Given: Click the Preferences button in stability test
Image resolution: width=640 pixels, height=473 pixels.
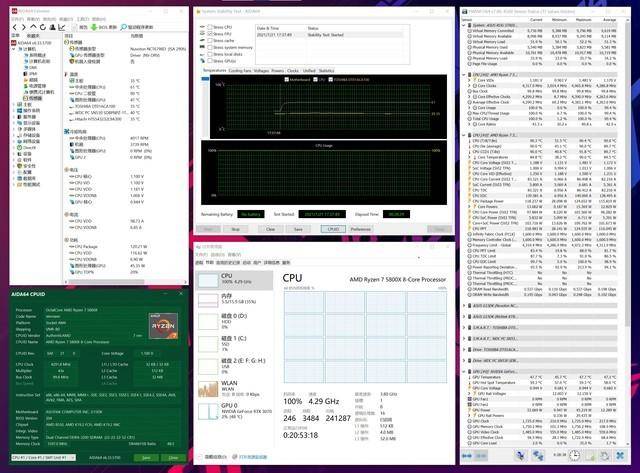Looking at the screenshot, I should click(x=360, y=229).
